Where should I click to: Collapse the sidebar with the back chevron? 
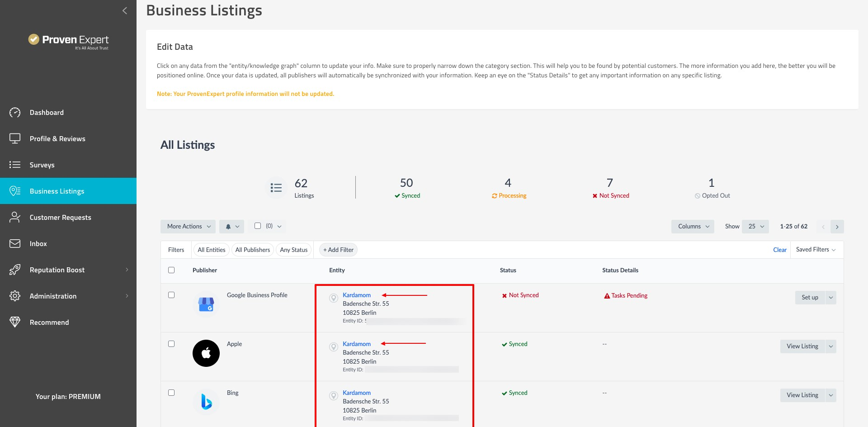coord(125,10)
